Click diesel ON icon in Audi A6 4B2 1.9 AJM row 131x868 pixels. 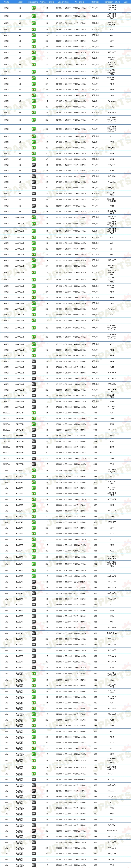[34, 171]
